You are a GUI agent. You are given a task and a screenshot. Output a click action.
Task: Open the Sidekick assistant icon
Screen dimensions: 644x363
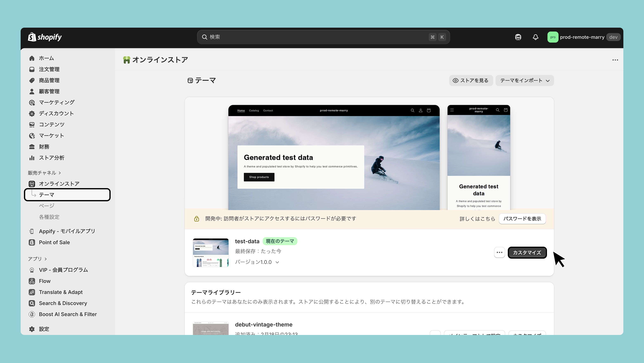518,37
